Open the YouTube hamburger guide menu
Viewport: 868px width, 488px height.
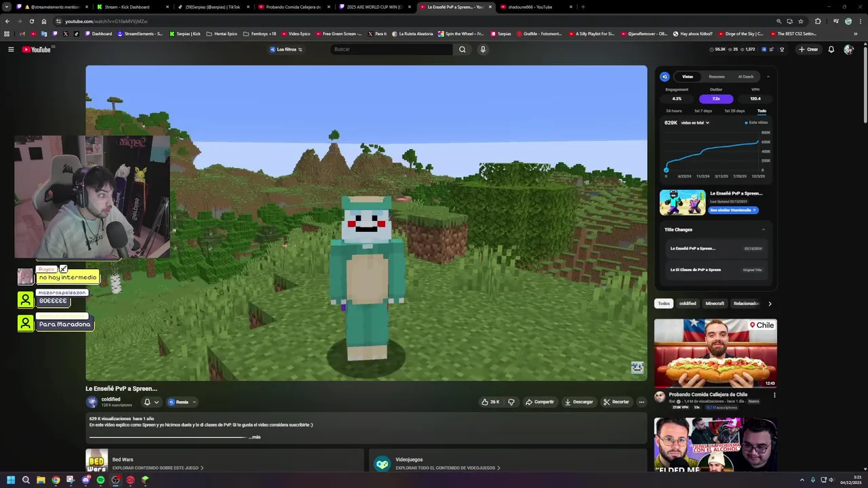(11, 49)
